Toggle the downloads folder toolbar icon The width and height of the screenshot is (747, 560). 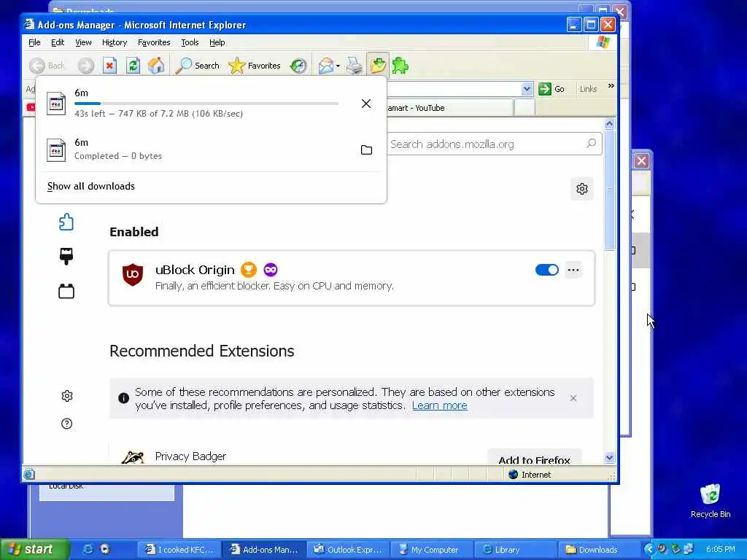click(377, 66)
